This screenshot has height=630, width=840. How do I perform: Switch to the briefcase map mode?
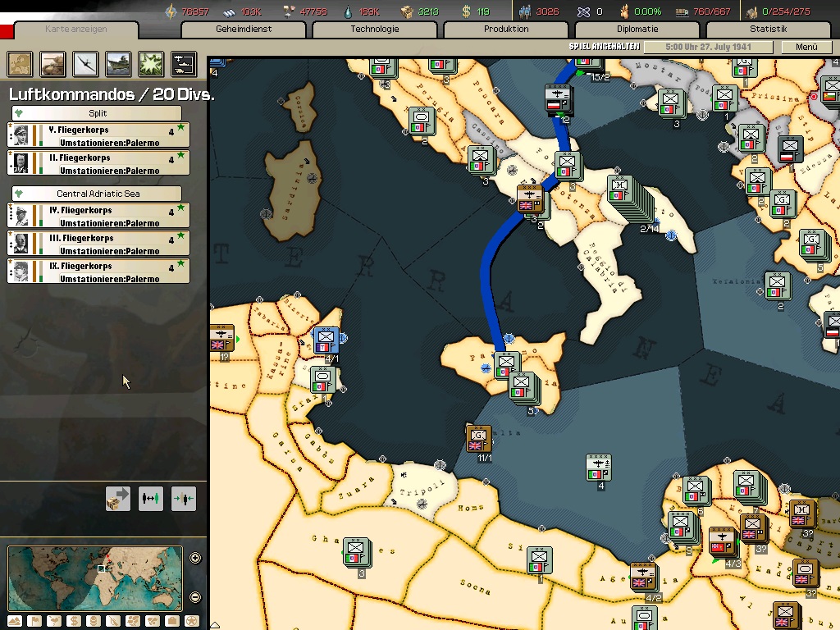(x=172, y=622)
